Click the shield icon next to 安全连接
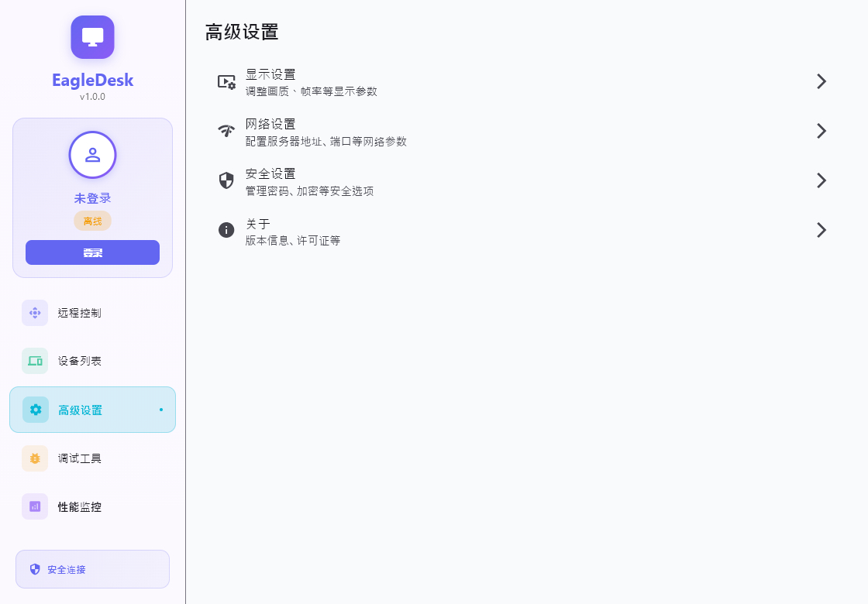Screen dimensions: 868x604 (x=34, y=569)
